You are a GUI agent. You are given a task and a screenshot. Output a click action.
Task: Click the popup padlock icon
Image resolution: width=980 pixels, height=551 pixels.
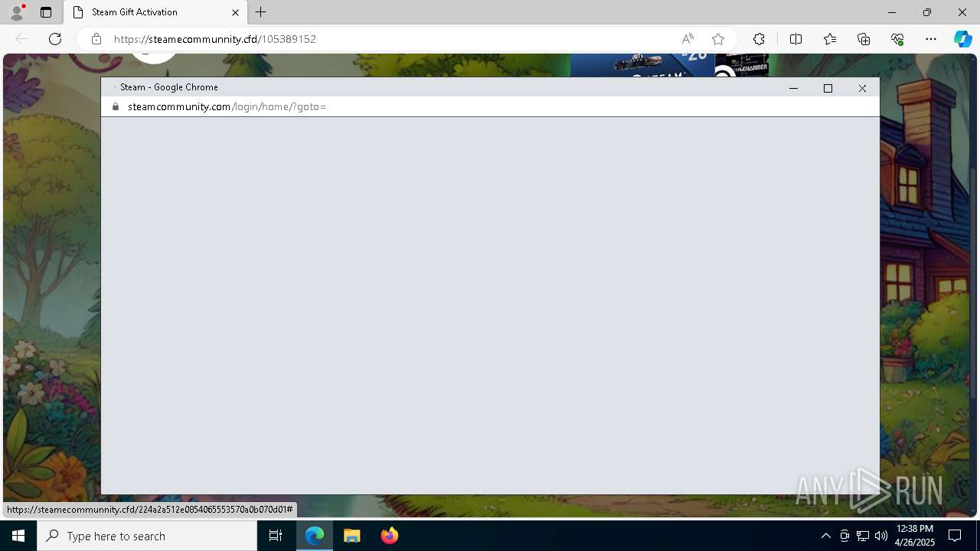pyautogui.click(x=116, y=106)
